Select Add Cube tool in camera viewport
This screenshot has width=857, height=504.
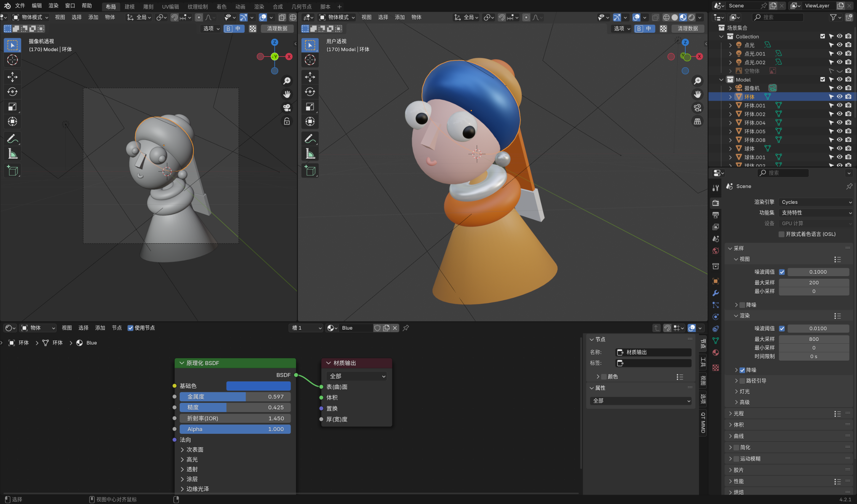[x=12, y=171]
